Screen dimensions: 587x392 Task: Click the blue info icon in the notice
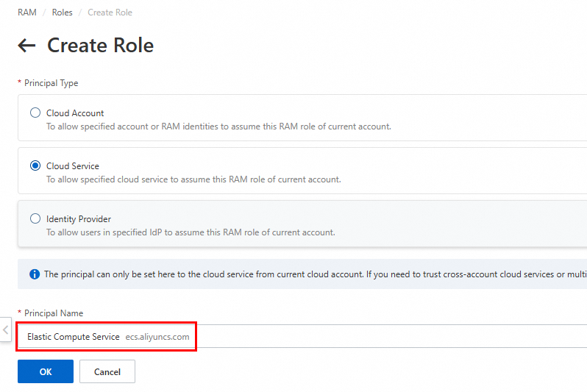(35, 274)
